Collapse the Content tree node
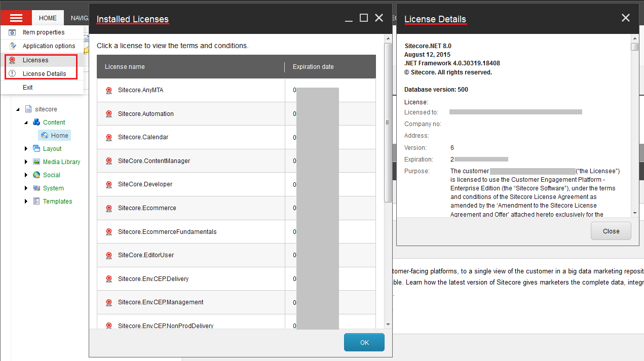Screen dimensions: 644x361 [26, 123]
